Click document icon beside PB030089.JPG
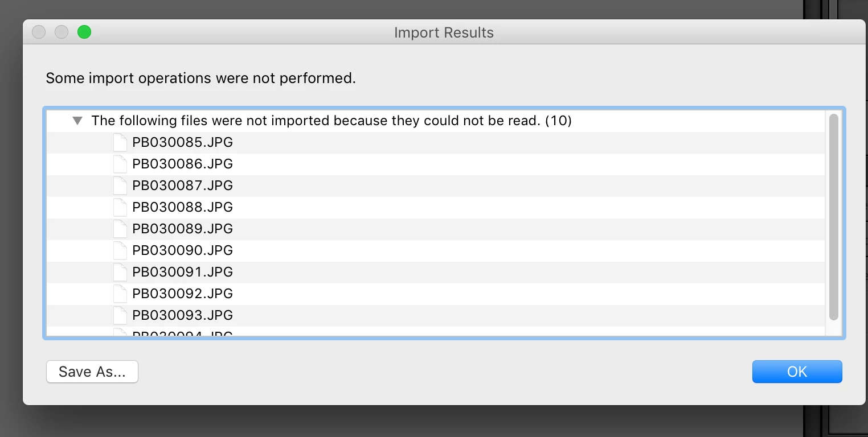 click(120, 229)
